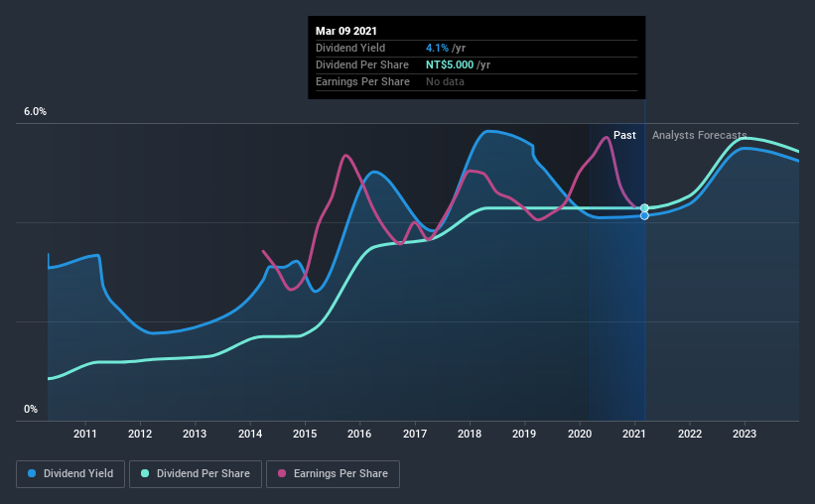Click the pink Earnings Per Share legend dot

click(x=282, y=473)
